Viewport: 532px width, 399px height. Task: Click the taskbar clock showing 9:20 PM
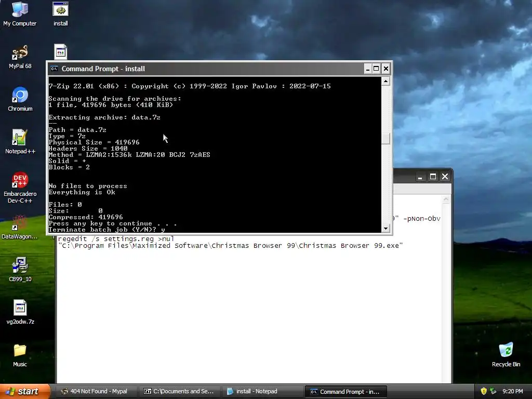(513, 391)
